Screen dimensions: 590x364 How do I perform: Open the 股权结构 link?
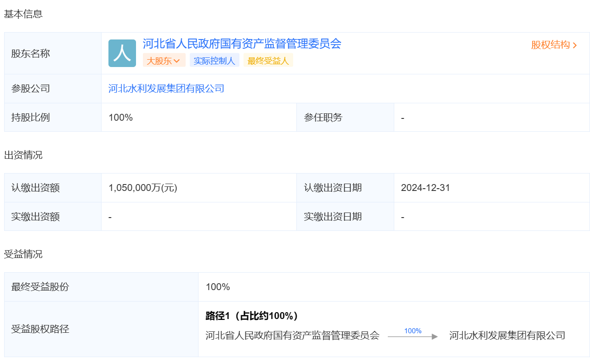(x=550, y=45)
